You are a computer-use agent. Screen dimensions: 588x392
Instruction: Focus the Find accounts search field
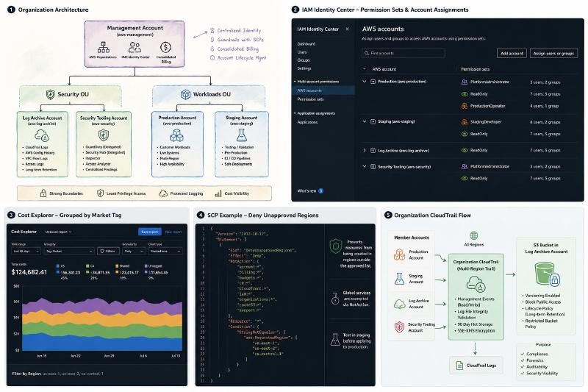pyautogui.click(x=403, y=53)
